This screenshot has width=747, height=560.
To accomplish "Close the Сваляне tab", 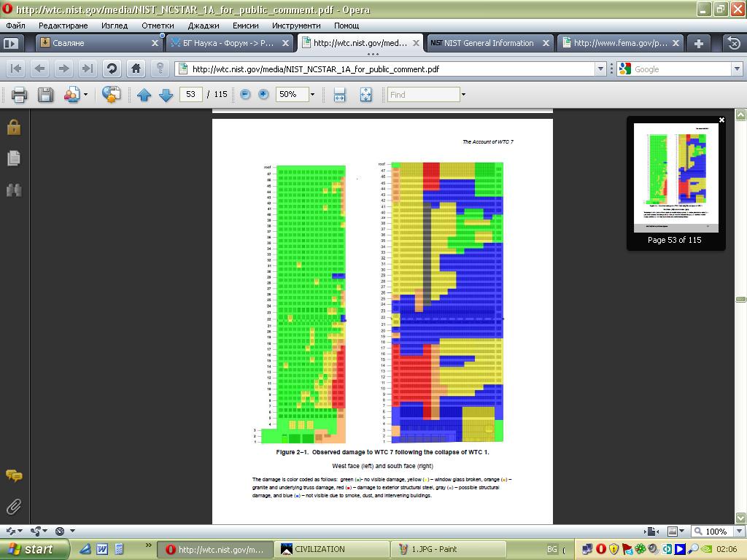I will [x=155, y=43].
